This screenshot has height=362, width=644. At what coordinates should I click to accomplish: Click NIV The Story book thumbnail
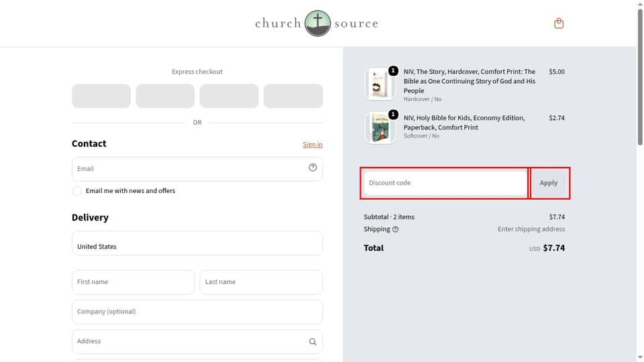[380, 84]
